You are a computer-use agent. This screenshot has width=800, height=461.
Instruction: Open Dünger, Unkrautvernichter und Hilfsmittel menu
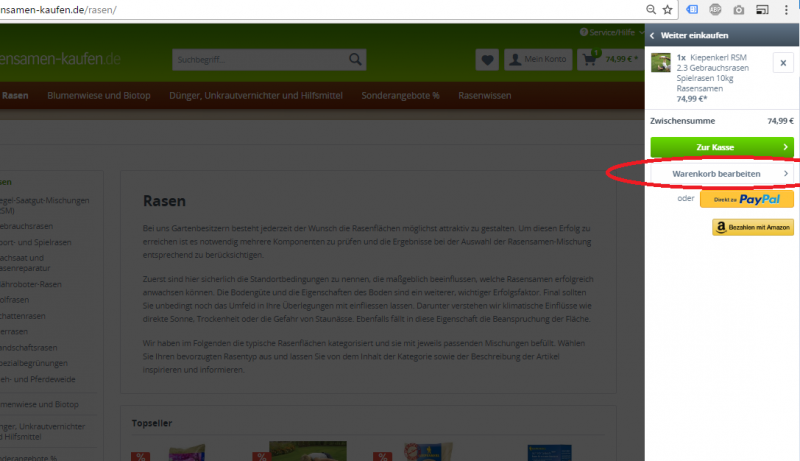coord(256,95)
